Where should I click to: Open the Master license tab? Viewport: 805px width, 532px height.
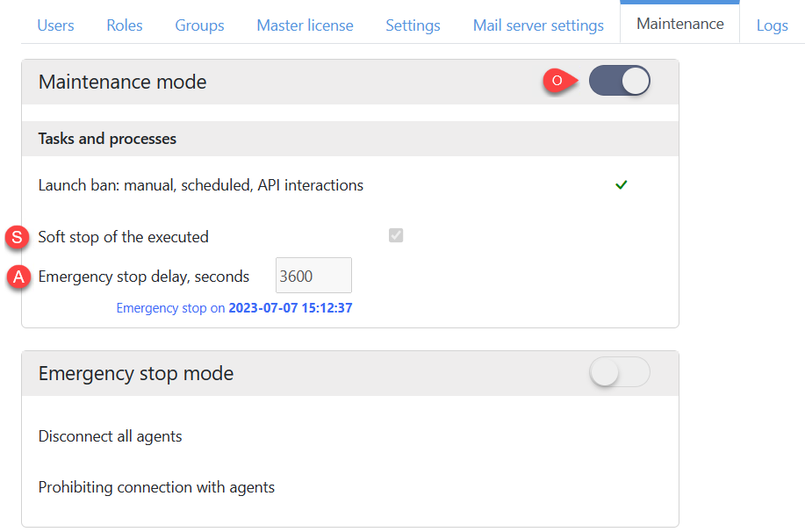(305, 25)
